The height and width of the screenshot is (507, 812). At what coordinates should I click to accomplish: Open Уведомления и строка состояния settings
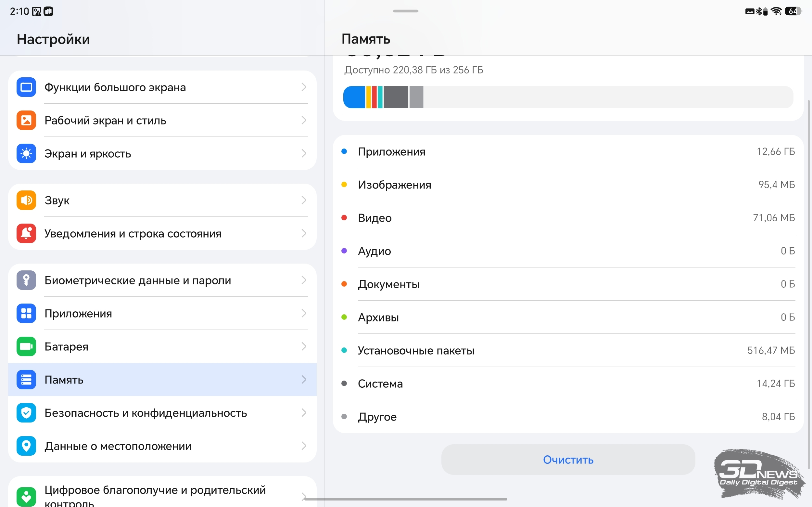(x=162, y=233)
